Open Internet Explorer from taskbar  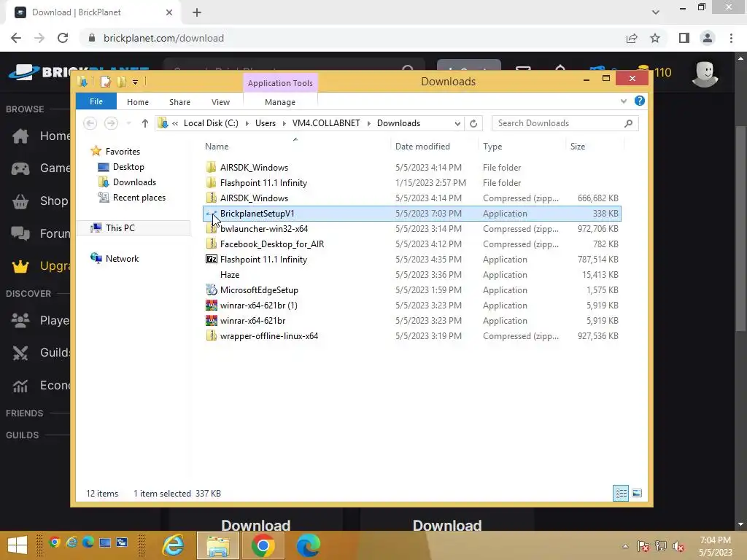pos(174,545)
